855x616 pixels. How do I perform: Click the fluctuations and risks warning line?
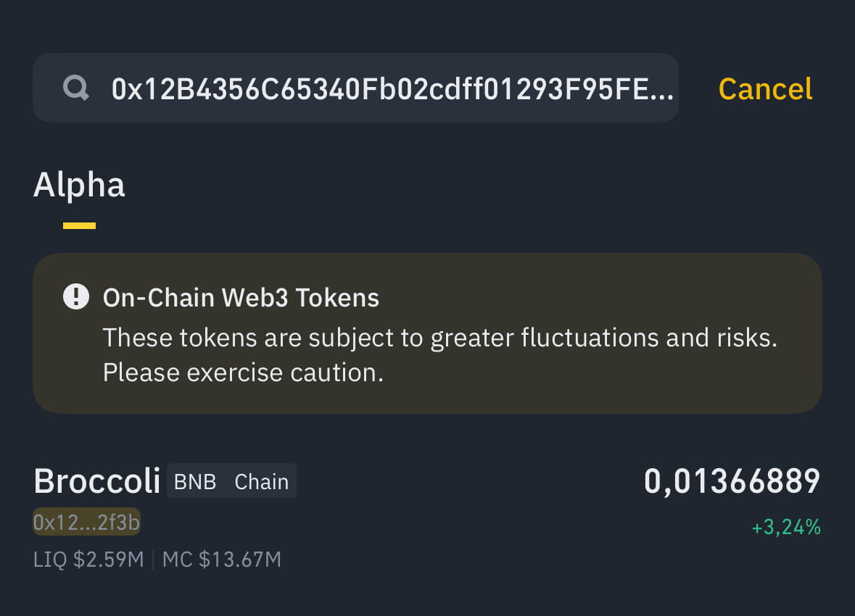pyautogui.click(x=439, y=338)
